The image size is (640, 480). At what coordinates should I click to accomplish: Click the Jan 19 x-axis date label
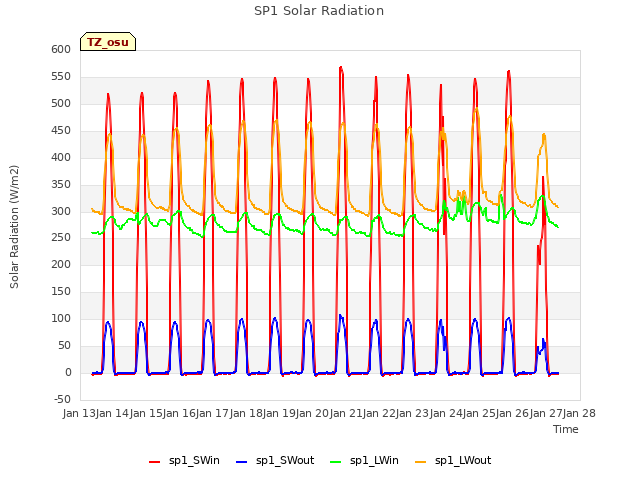point(278,413)
